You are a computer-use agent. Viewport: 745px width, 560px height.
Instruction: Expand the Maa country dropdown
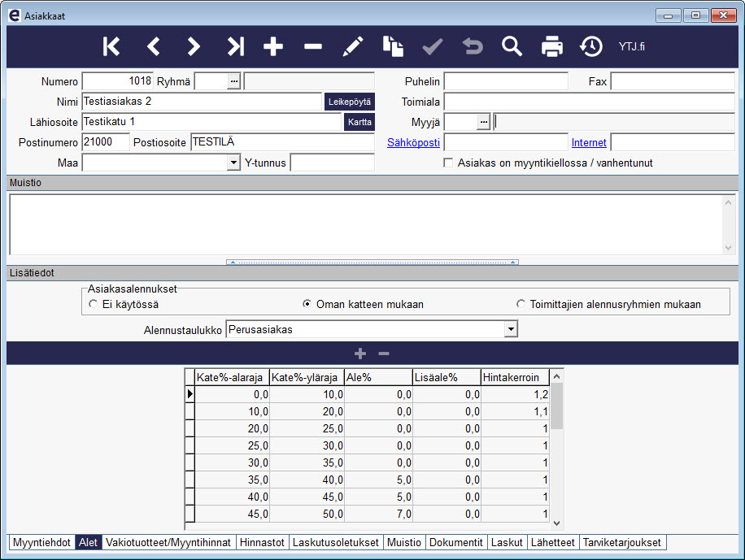pyautogui.click(x=233, y=163)
